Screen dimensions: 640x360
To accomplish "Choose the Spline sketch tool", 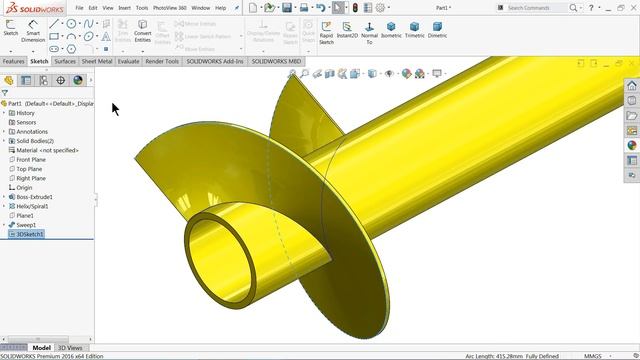I will coord(88,24).
